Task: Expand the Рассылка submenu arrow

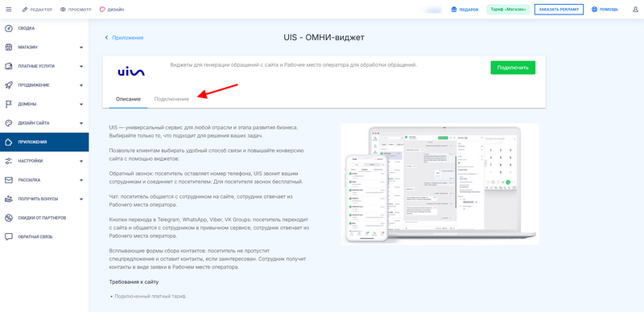Action: [81, 180]
